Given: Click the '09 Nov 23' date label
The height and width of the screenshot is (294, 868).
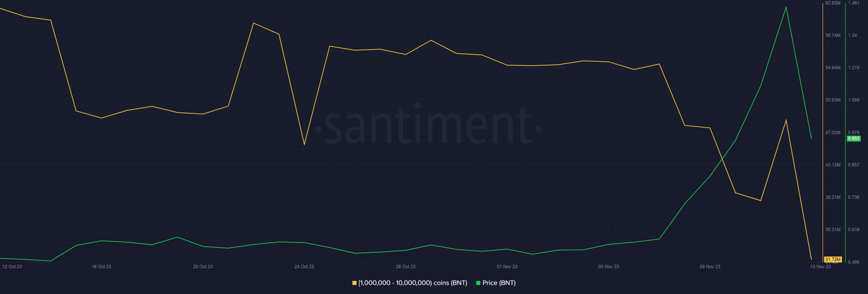Looking at the screenshot, I should 710,267.
